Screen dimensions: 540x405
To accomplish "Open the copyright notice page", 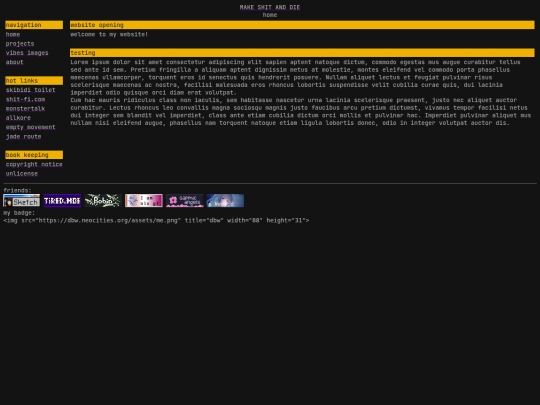I will tap(34, 165).
